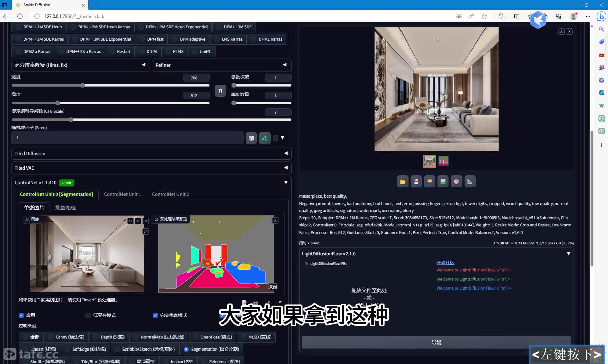Open a new browser tab
Image resolution: width=608 pixels, height=364 pixels.
pyautogui.click(x=94, y=5)
